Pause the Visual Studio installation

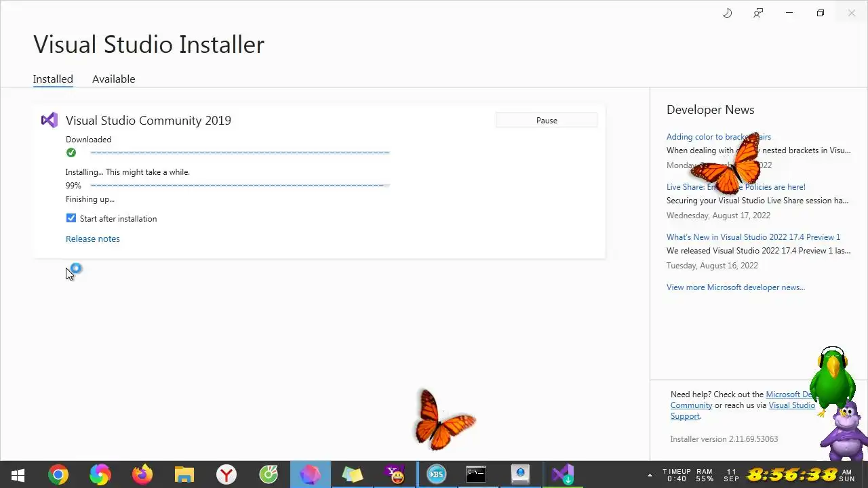547,120
